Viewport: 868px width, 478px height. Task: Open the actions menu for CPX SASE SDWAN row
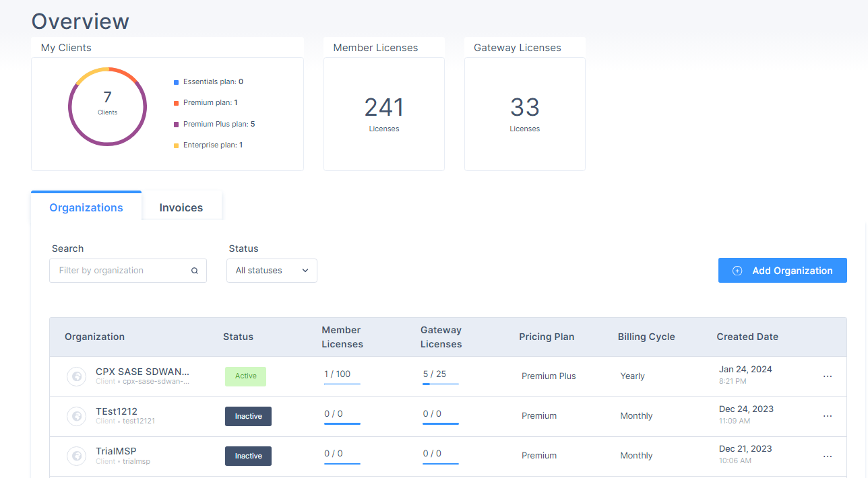tap(828, 376)
